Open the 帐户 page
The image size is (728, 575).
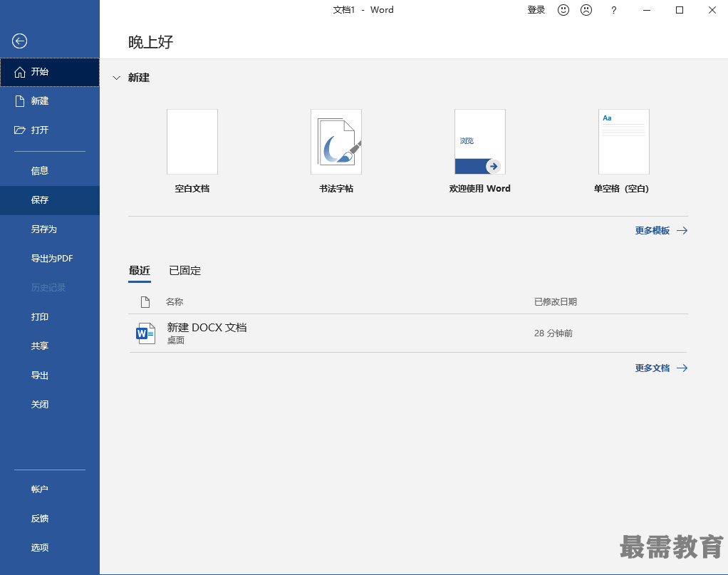coord(50,489)
